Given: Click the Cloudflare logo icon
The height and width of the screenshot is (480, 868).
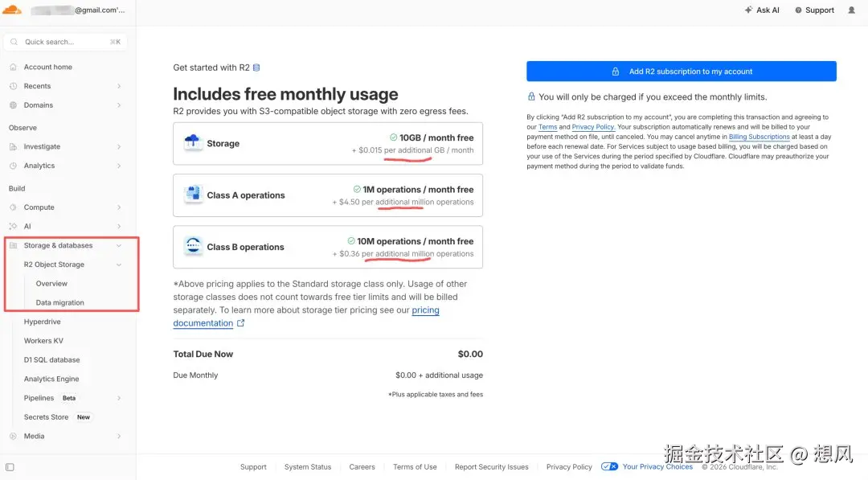Looking at the screenshot, I should 11,10.
